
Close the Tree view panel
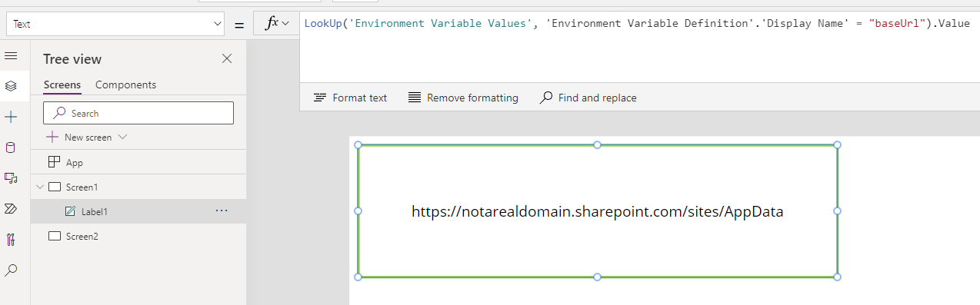point(227,58)
